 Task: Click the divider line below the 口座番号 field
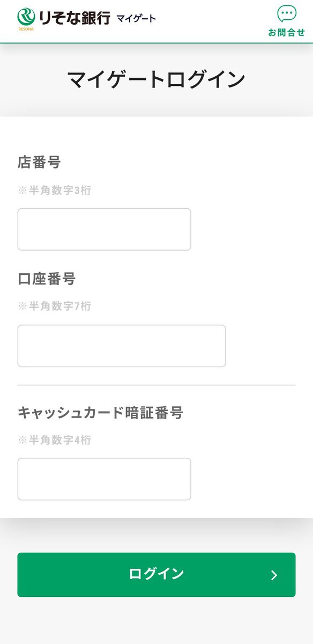tap(156, 385)
